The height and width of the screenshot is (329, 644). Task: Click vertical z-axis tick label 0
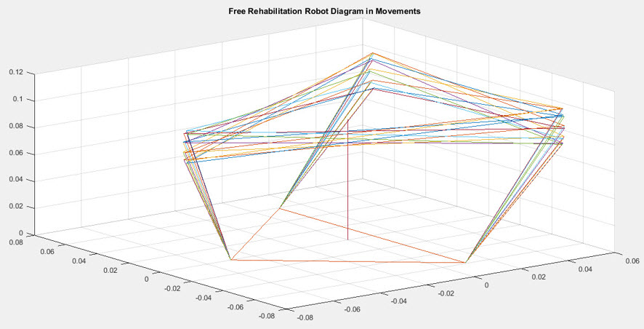tap(22, 233)
